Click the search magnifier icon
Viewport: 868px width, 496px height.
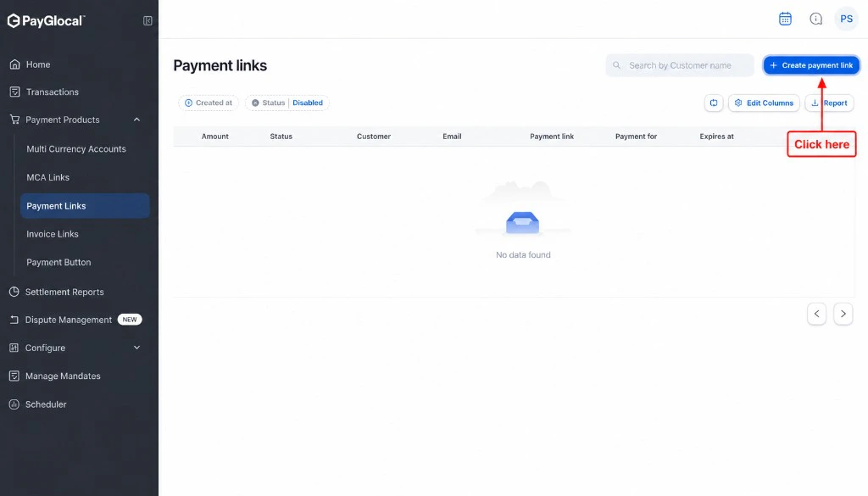(617, 65)
